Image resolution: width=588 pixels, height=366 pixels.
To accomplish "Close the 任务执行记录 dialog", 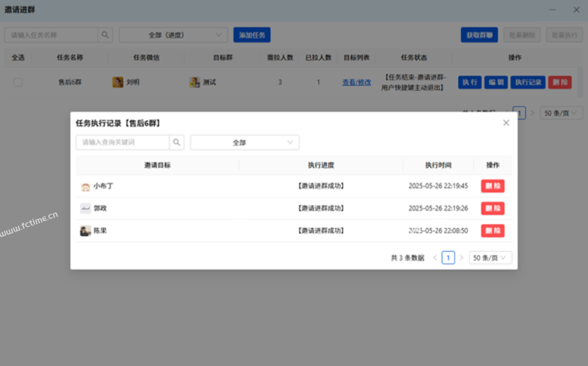I will coord(506,123).
